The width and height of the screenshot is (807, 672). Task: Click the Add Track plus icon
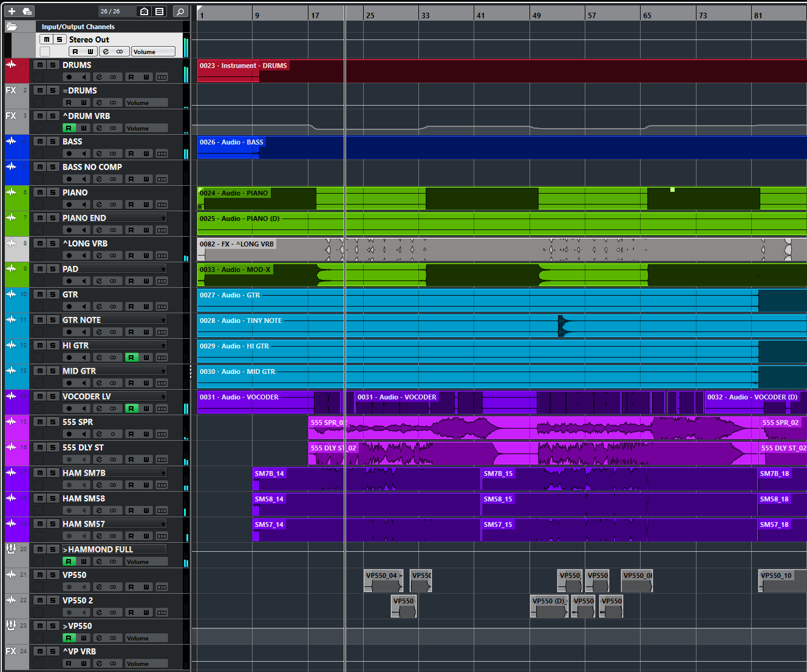pyautogui.click(x=12, y=11)
